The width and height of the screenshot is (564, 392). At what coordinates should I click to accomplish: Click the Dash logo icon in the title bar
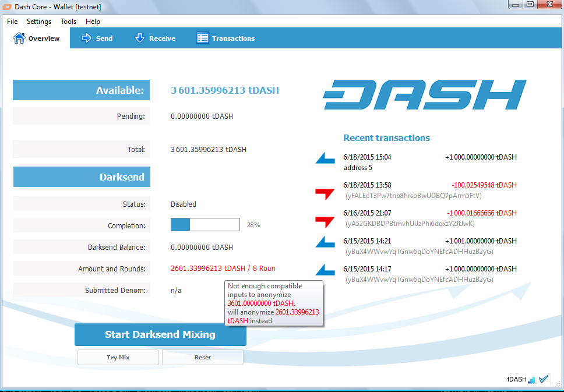coord(7,6)
